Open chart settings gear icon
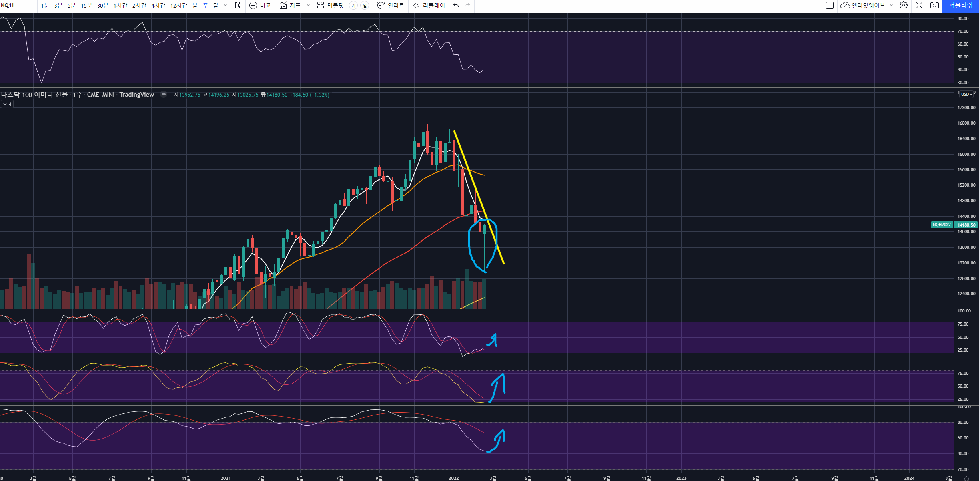980x481 pixels. 904,5
